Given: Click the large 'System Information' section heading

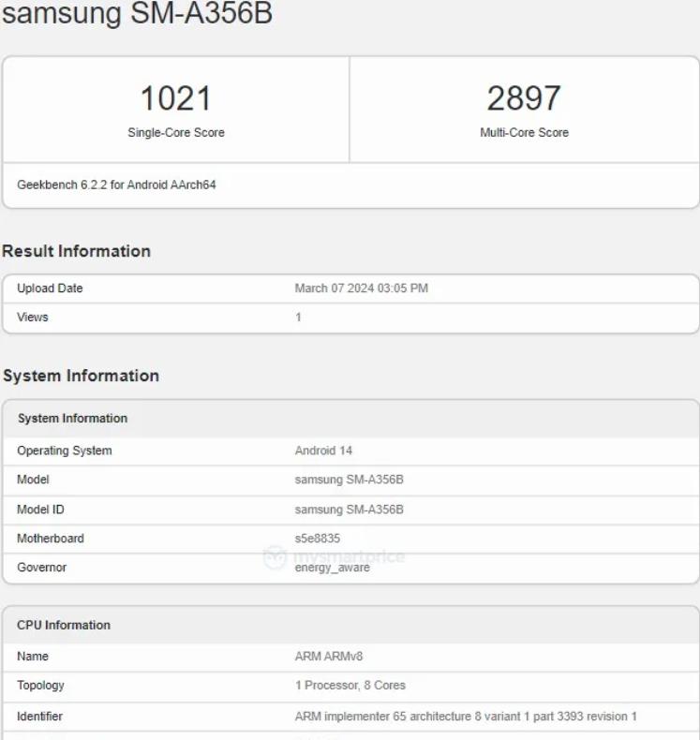Looking at the screenshot, I should [x=82, y=376].
